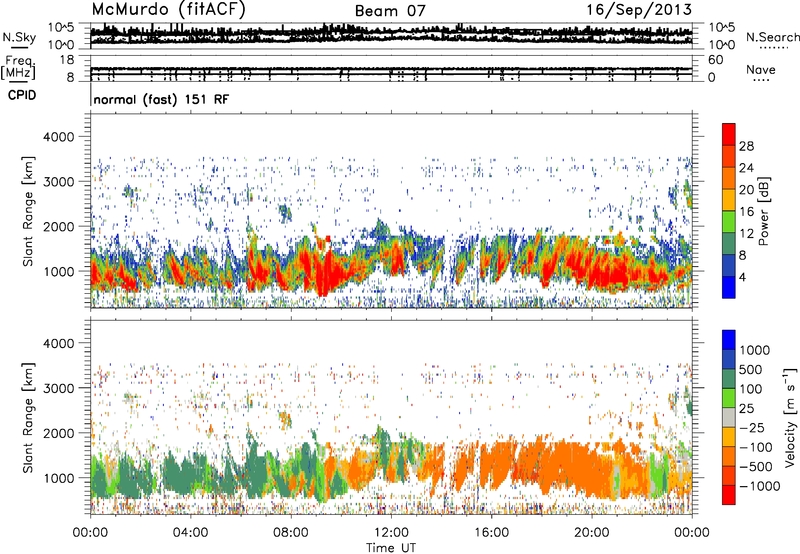The height and width of the screenshot is (554, 800).
Task: Click the McMurdo (fitACF) title text
Action: 168,9
